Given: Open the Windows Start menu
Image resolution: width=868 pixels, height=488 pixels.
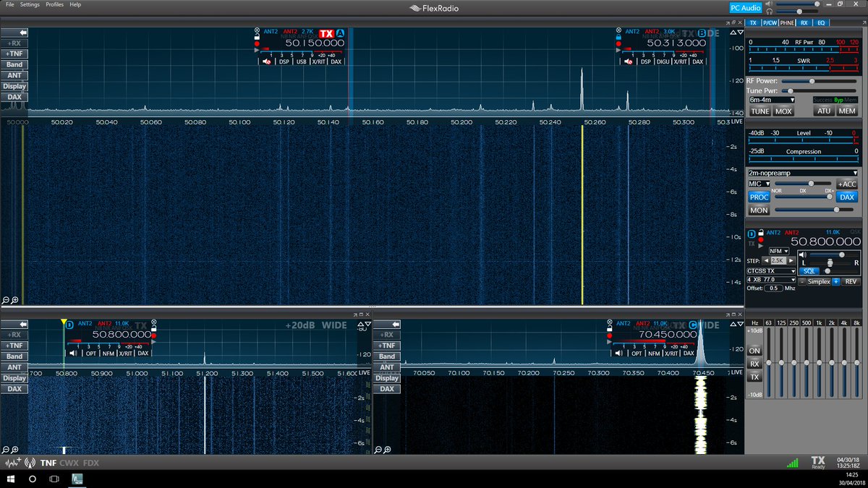Looking at the screenshot, I should coord(10,479).
